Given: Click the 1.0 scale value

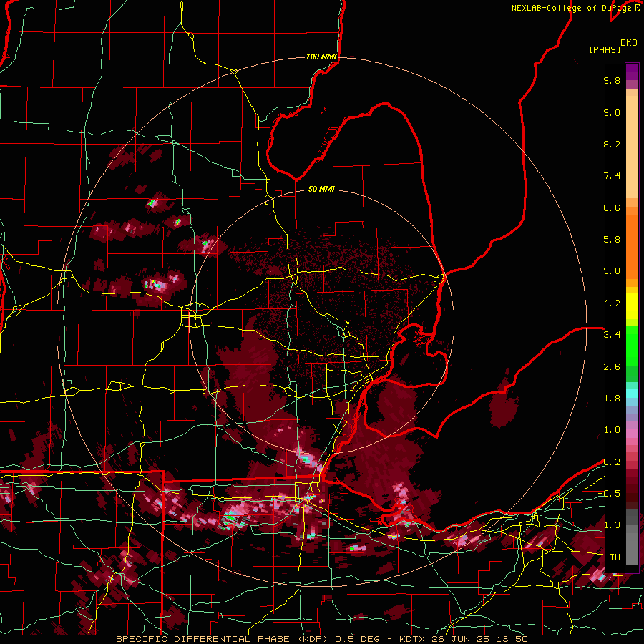Looking at the screenshot, I should coord(612,430).
